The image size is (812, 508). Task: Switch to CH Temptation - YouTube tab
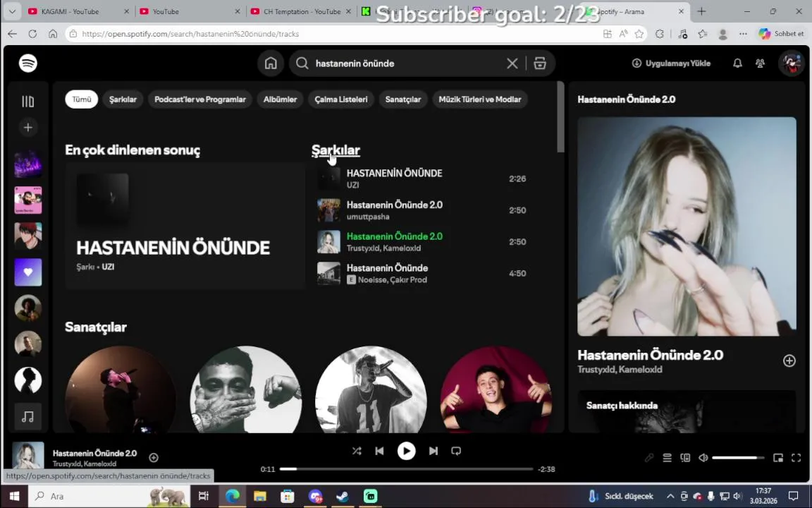pyautogui.click(x=302, y=11)
